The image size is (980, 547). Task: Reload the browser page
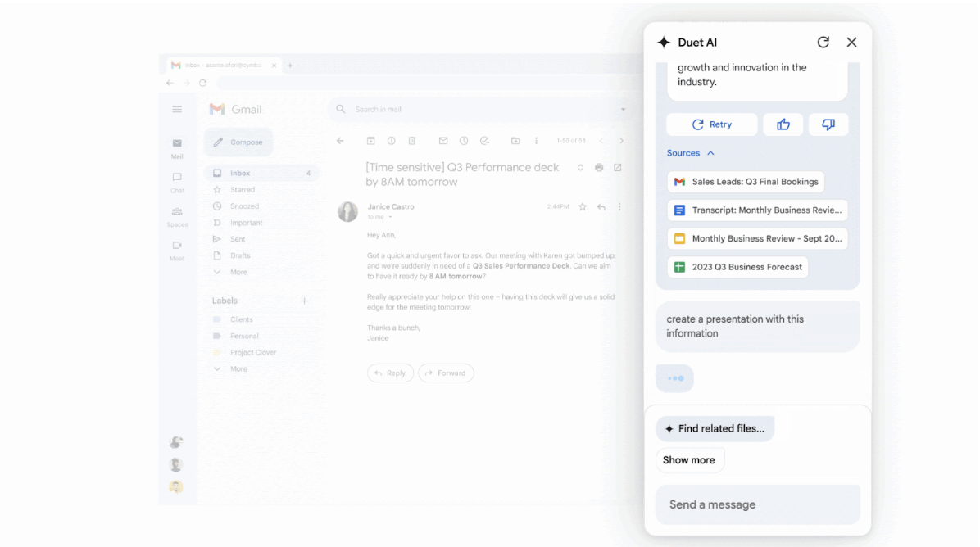[202, 83]
